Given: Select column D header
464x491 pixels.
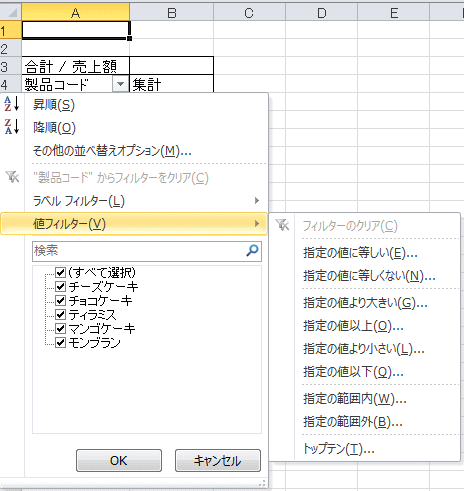Looking at the screenshot, I should (x=322, y=12).
